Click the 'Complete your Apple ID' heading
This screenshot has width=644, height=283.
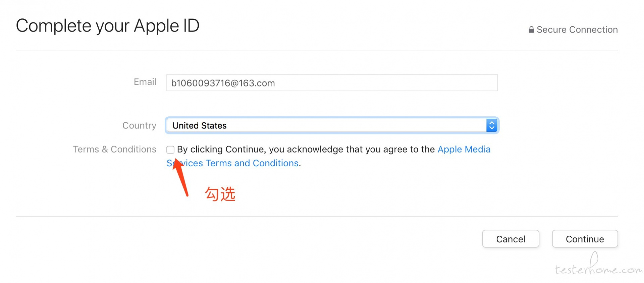[x=108, y=26]
